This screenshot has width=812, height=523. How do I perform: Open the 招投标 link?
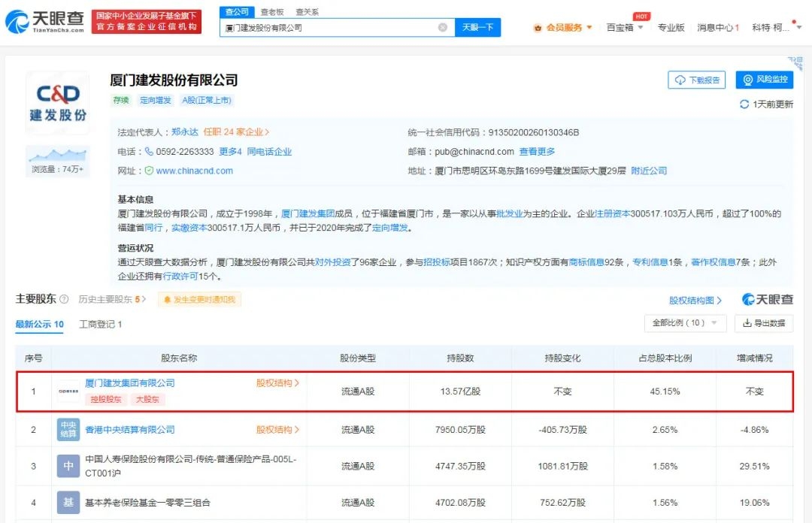coord(437,262)
